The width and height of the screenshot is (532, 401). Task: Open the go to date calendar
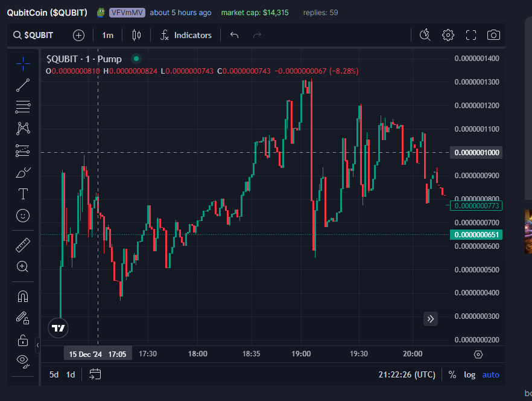tap(95, 374)
